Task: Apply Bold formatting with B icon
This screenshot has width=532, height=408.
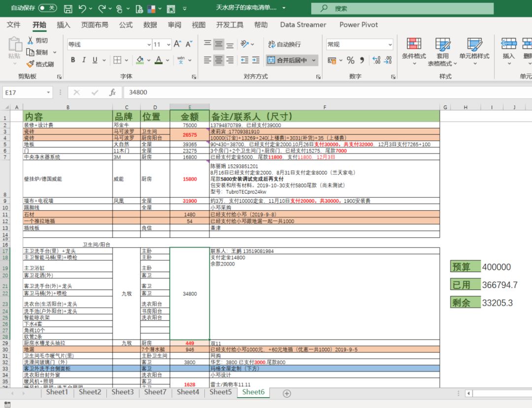Action: 73,60
